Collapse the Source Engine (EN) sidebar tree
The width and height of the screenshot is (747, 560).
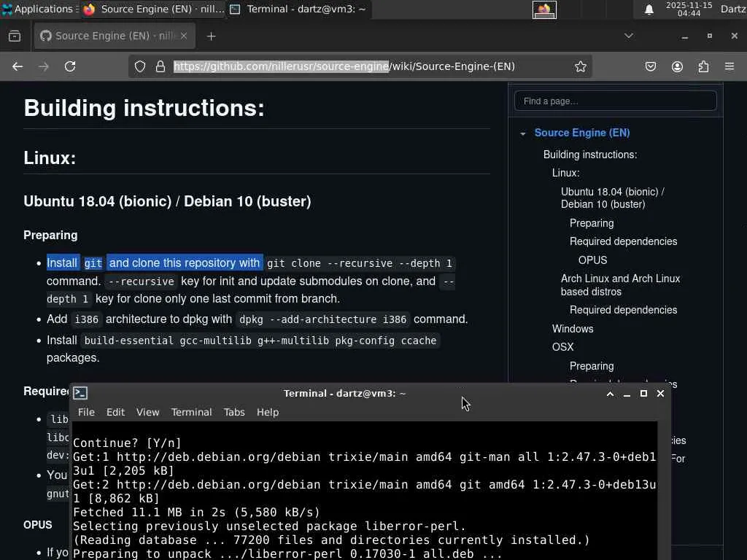(523, 134)
